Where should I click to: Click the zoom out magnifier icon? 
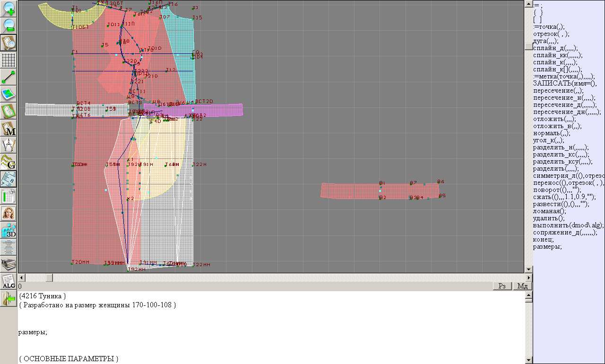[x=9, y=26]
